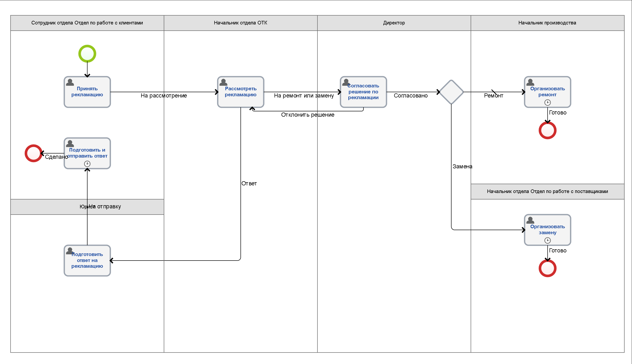This screenshot has width=632, height=364.
Task: Click the Директор lane header
Action: pos(394,23)
